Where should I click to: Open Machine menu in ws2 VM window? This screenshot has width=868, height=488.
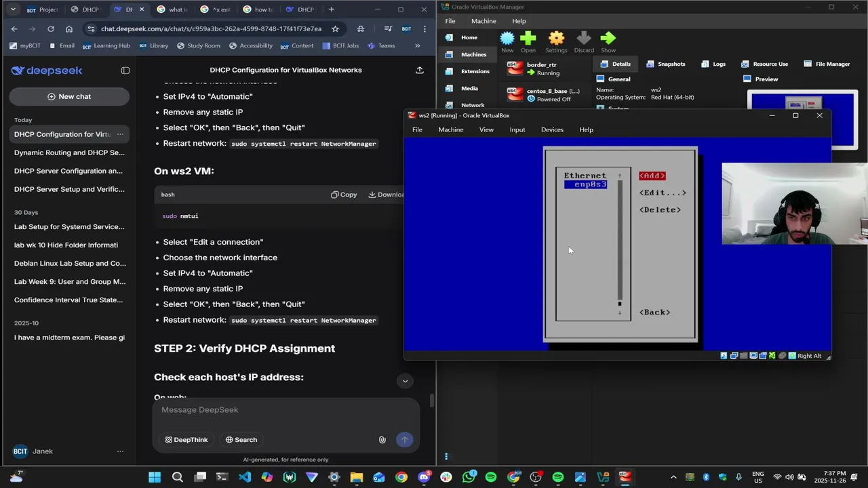(x=451, y=129)
